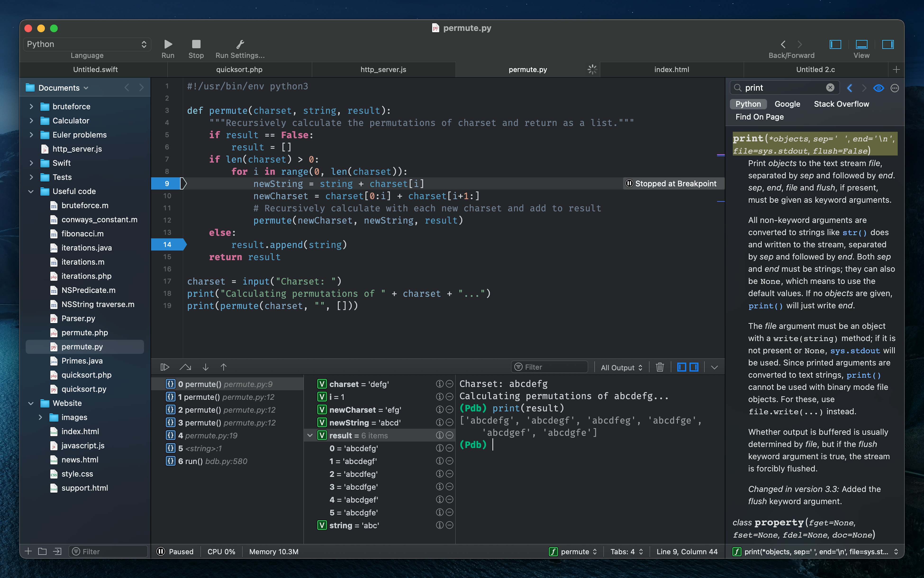Switch to the index.html tab
The height and width of the screenshot is (578, 924).
coord(671,69)
